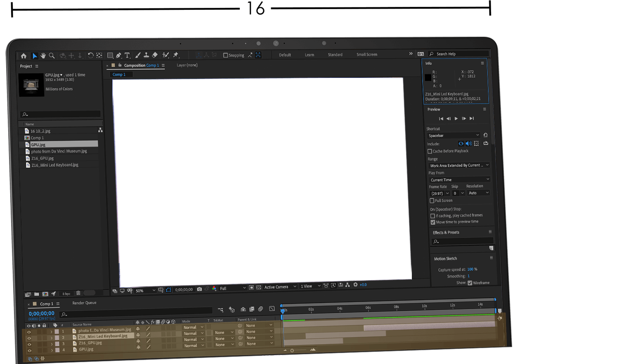Enable the Snapping checkbox

pos(225,55)
